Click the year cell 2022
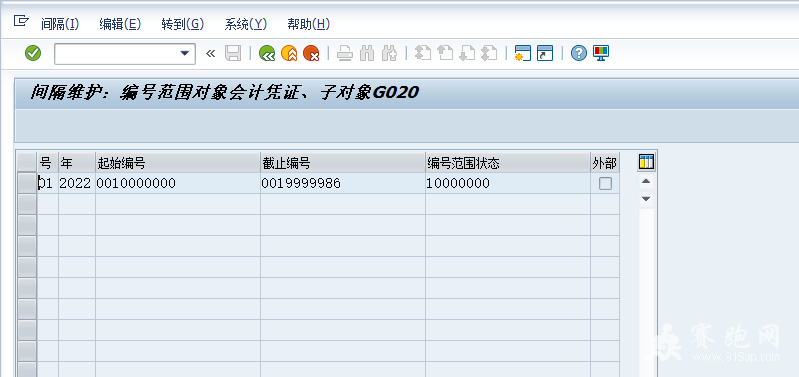 pyautogui.click(x=77, y=183)
